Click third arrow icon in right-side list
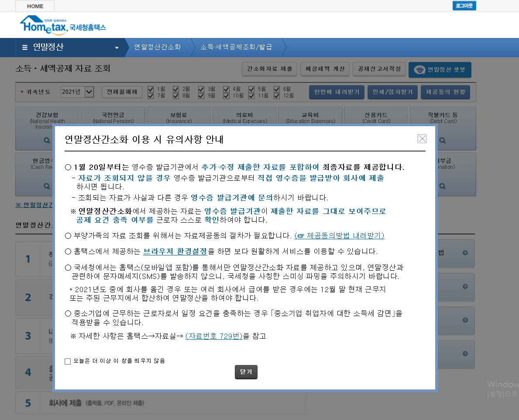Viewport: 519px width, 420px height. (x=465, y=320)
